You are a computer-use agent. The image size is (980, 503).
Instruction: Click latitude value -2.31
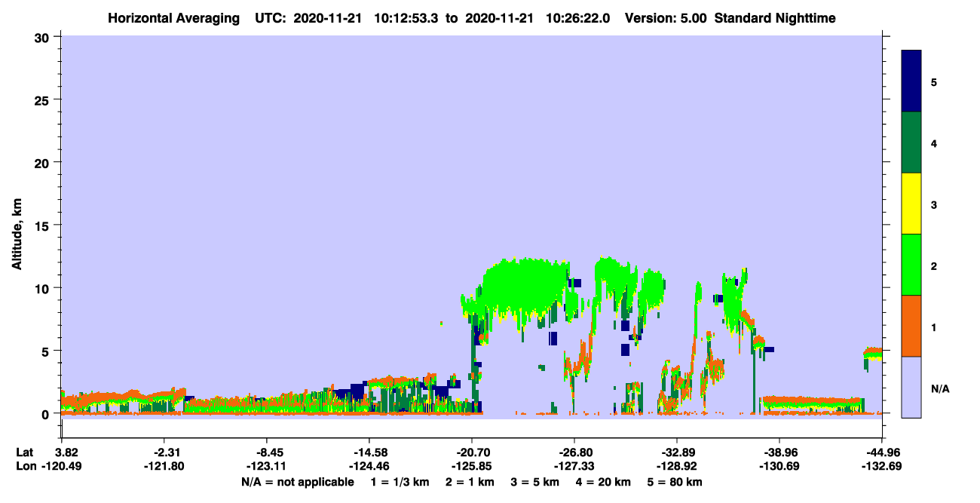click(164, 453)
